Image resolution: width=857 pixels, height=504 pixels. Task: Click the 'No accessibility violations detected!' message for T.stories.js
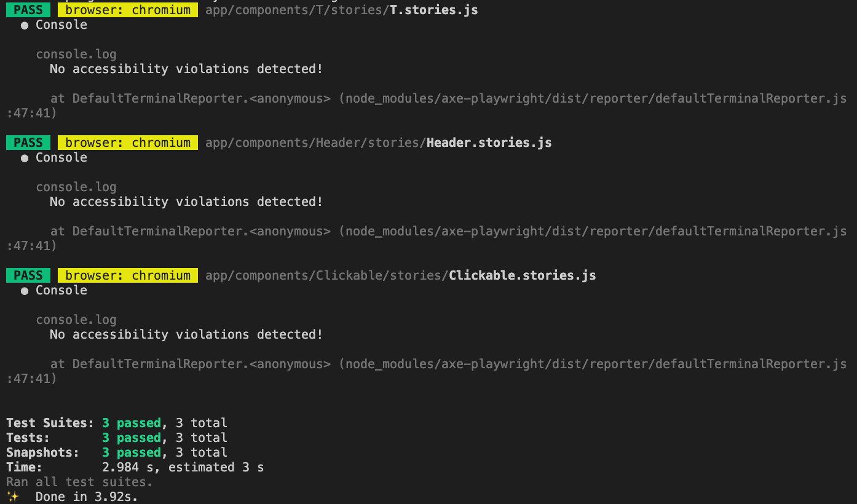tap(186, 69)
